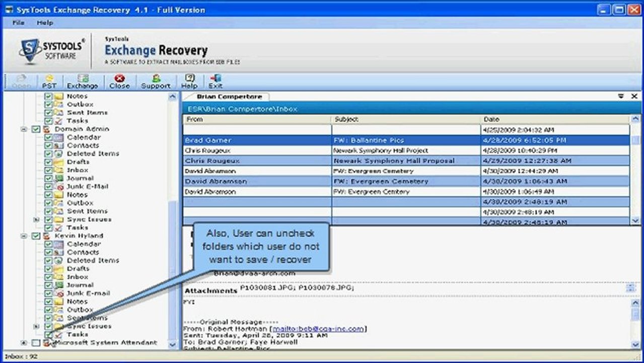Uncheck the Kevin Hyland mailbox checkbox

pos(36,236)
